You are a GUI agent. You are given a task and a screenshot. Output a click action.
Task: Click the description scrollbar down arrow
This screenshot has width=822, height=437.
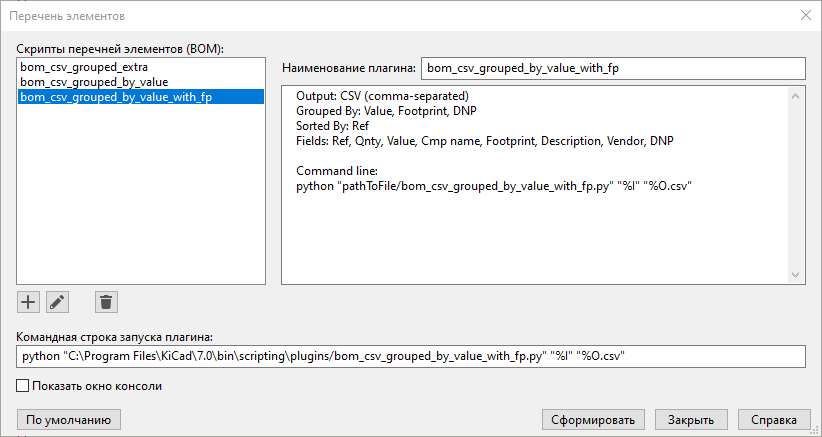pyautogui.click(x=797, y=275)
